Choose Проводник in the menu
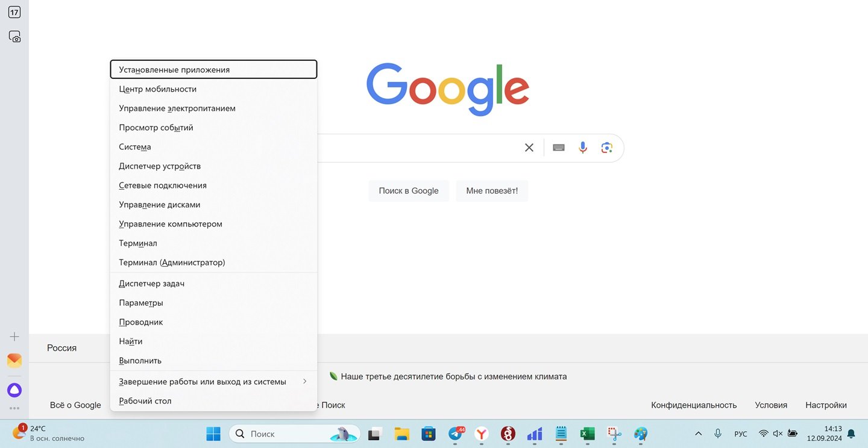The height and width of the screenshot is (448, 868). click(x=213, y=322)
